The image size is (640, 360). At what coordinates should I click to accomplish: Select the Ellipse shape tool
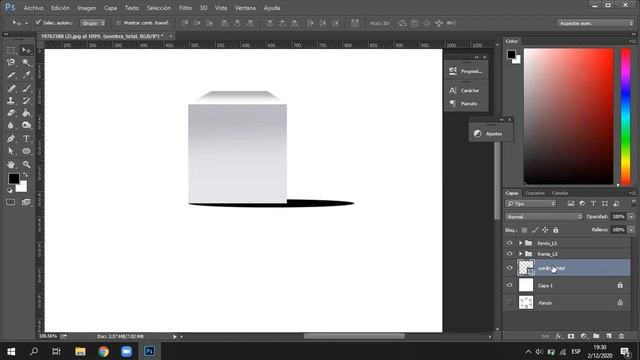[x=27, y=151]
